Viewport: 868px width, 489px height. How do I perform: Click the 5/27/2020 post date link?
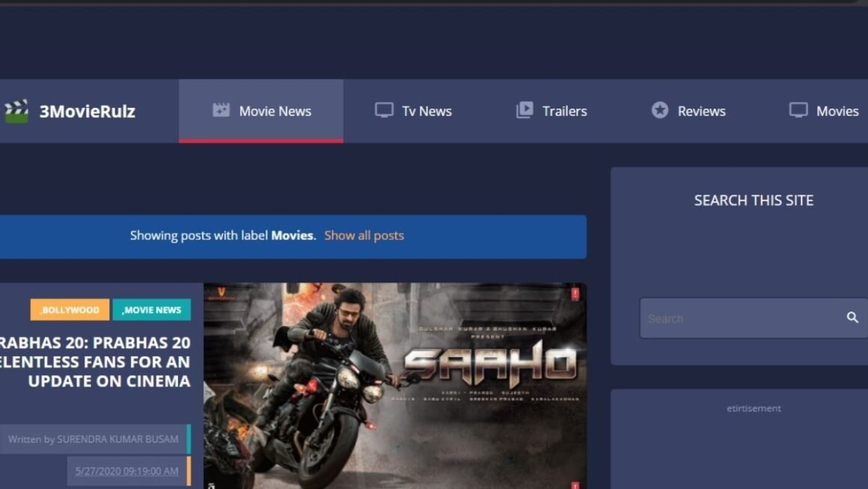[126, 471]
